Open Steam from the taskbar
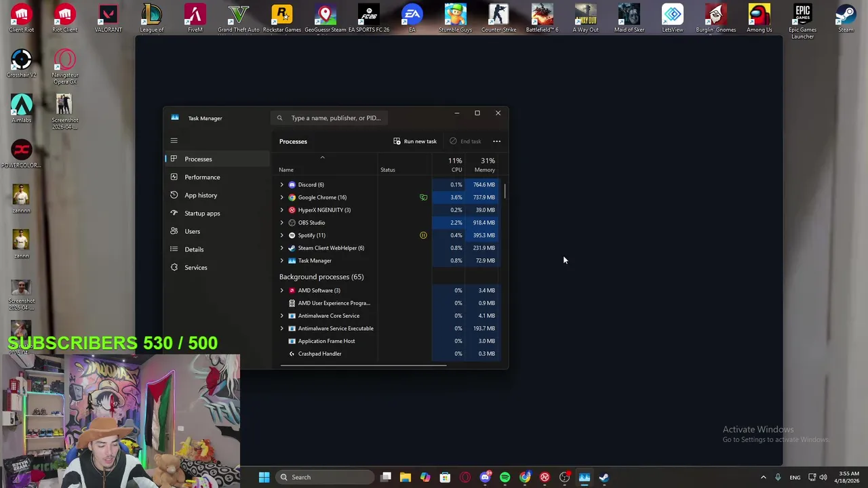868x488 pixels. click(604, 477)
